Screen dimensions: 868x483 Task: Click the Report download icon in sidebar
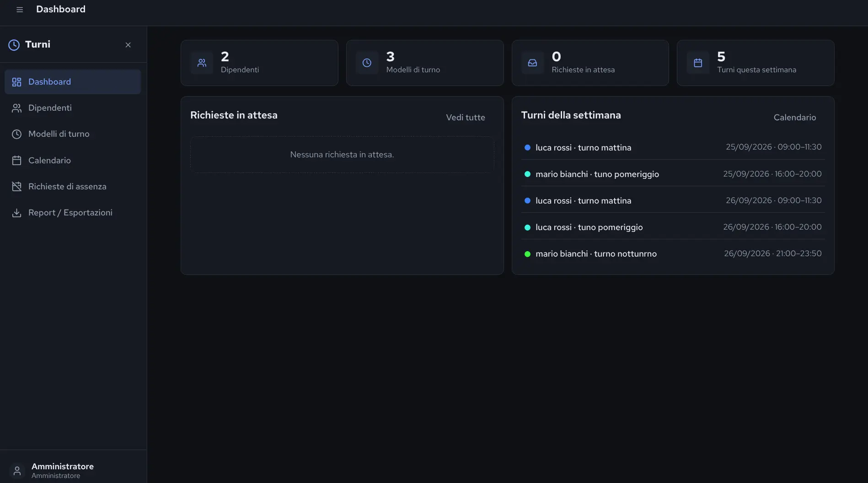[17, 213]
